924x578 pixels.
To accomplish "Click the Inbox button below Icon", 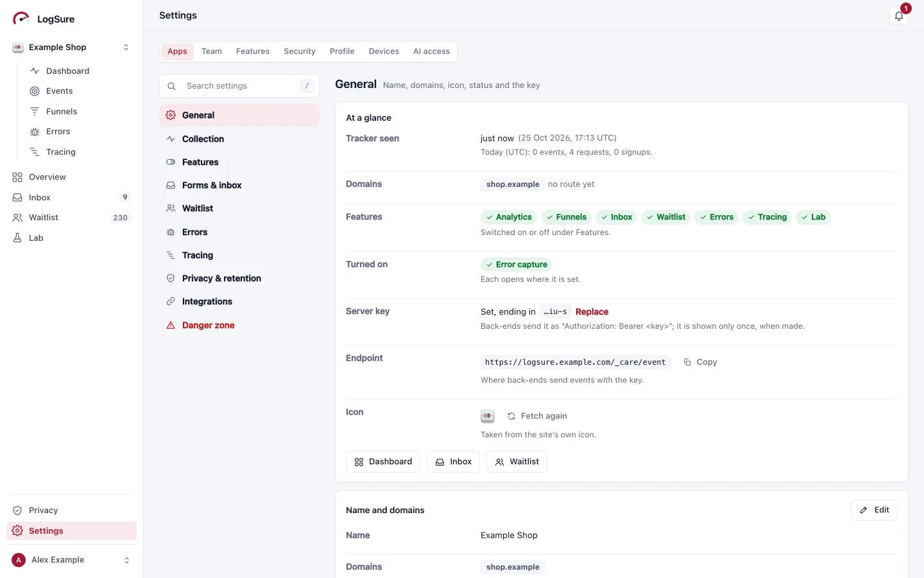I will pyautogui.click(x=453, y=462).
